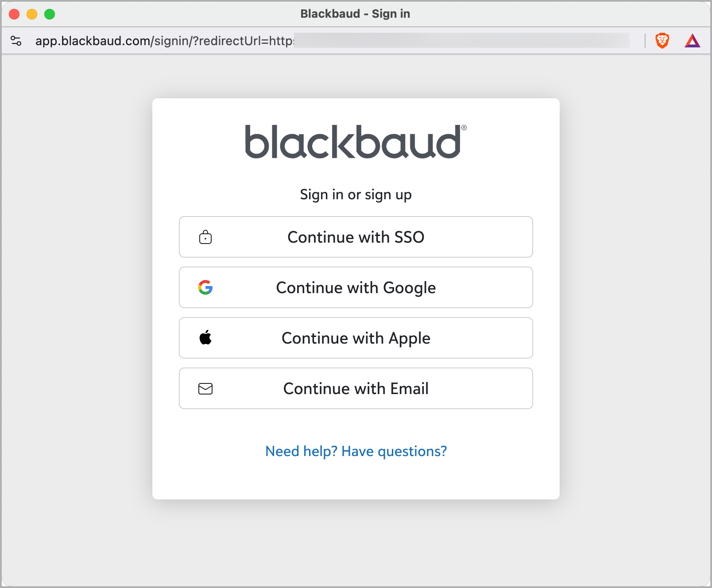This screenshot has height=588, width=712.
Task: Click the lock icon on SSO button
Action: [x=205, y=237]
